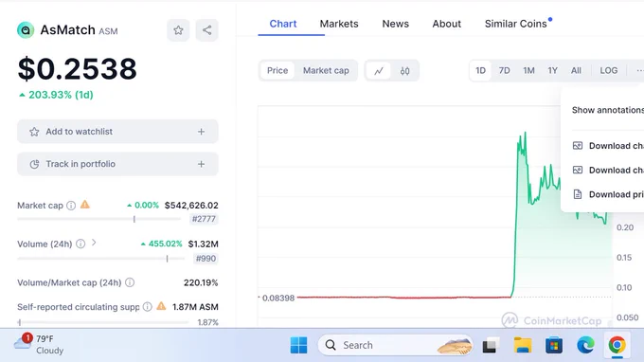Click Track in portfolio button
The height and width of the screenshot is (362, 644).
117,164
